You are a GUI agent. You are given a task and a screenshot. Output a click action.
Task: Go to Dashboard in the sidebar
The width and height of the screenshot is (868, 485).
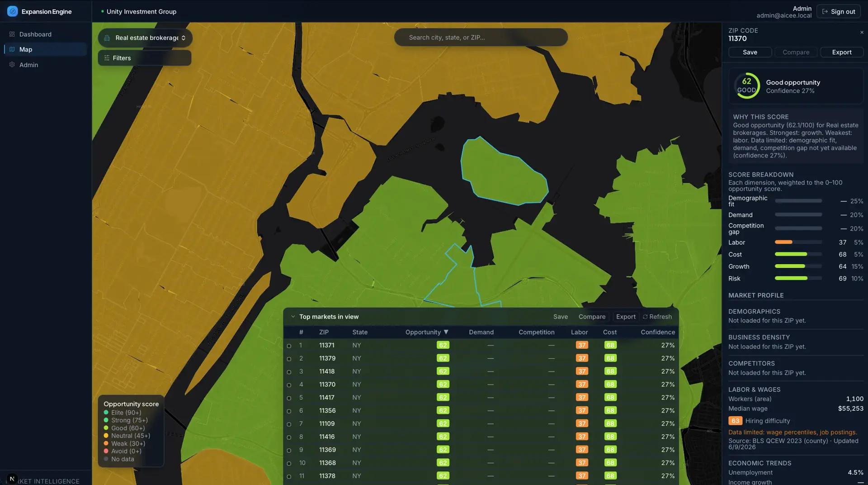point(45,34)
